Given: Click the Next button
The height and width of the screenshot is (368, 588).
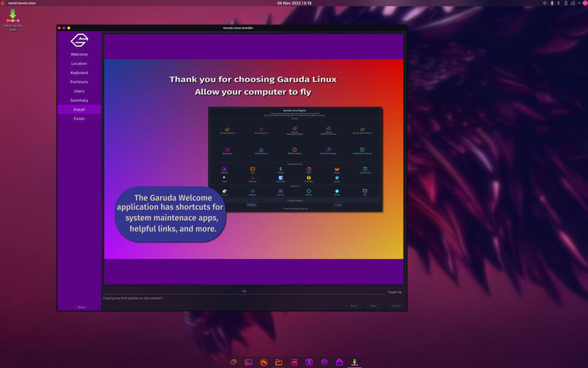Looking at the screenshot, I should point(374,305).
